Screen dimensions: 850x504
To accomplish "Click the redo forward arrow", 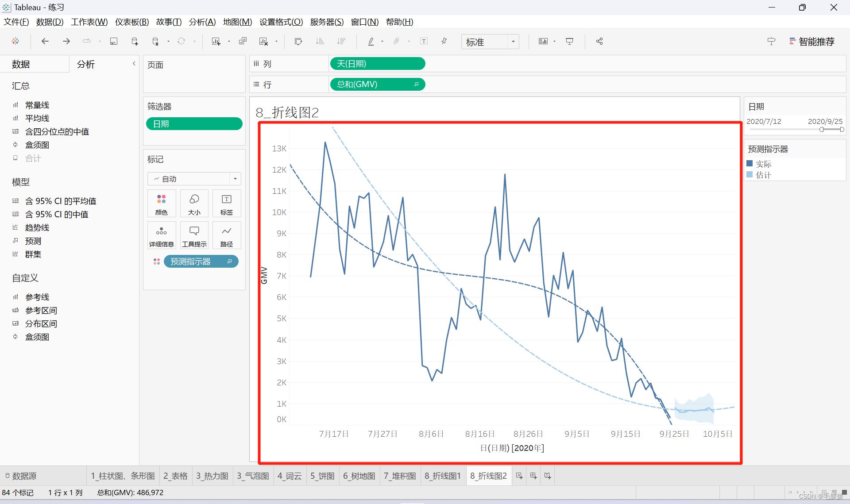I will click(x=66, y=41).
